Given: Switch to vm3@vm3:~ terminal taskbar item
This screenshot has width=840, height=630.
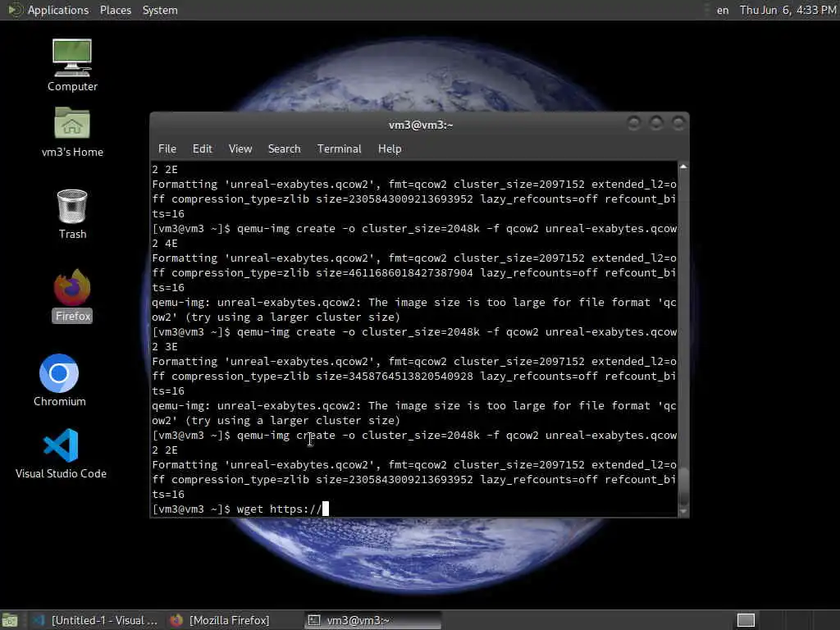Looking at the screenshot, I should click(373, 620).
